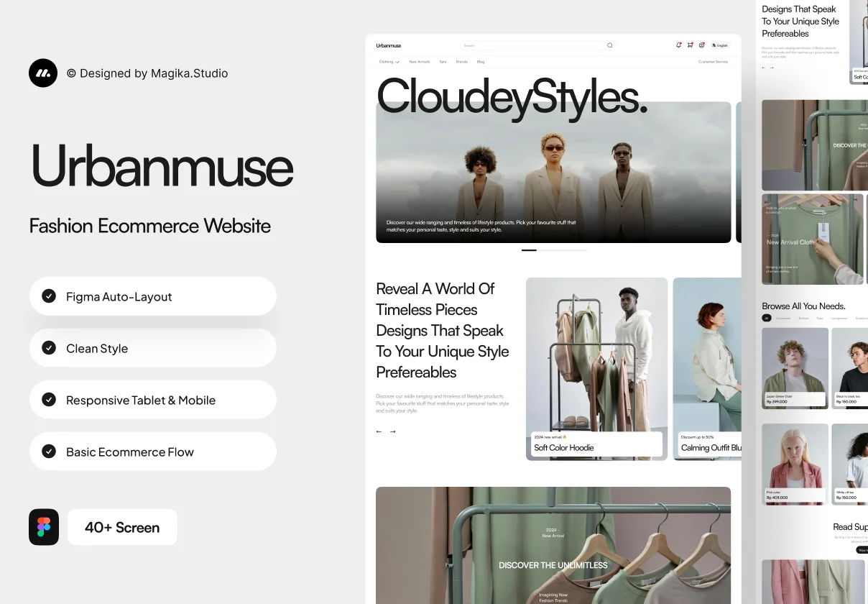Click the Magika.Studio logo icon
This screenshot has height=604, width=868.
click(x=43, y=73)
